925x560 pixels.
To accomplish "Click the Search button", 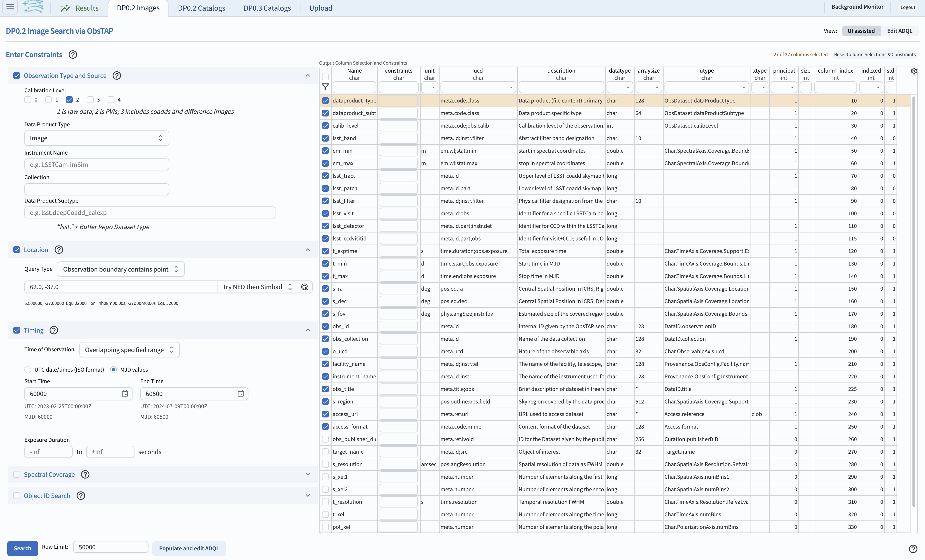I will click(22, 548).
